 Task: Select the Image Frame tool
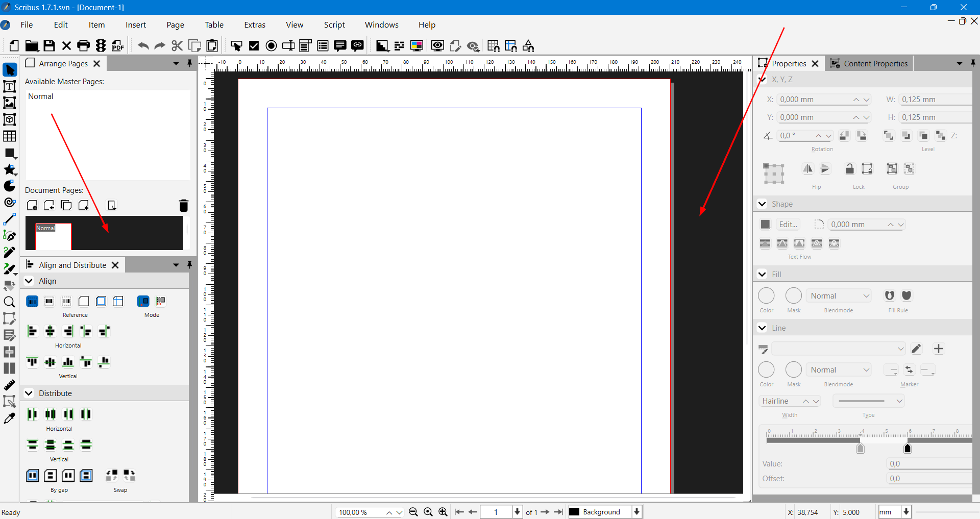[x=9, y=103]
